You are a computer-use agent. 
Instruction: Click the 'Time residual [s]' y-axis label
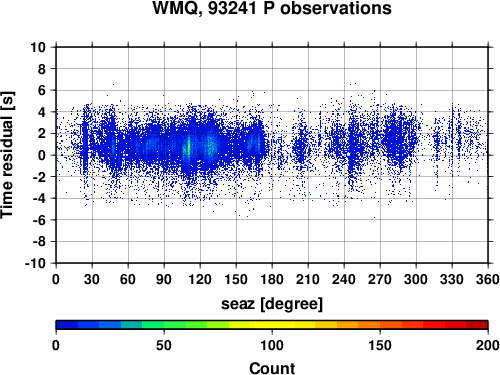(8, 155)
